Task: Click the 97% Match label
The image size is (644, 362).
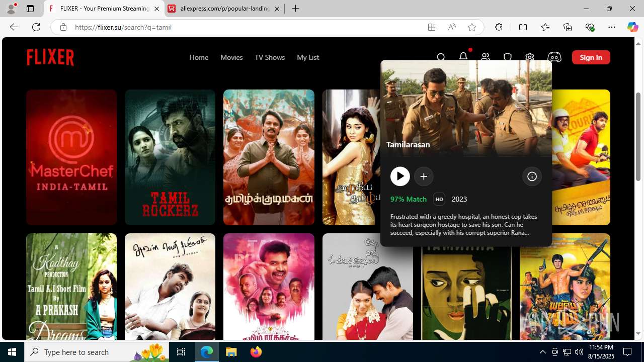Action: [409, 199]
